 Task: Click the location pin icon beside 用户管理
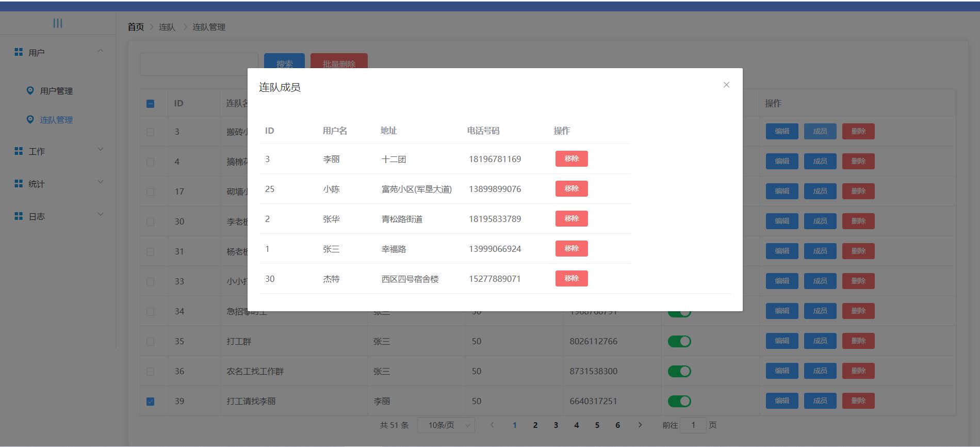(x=30, y=90)
